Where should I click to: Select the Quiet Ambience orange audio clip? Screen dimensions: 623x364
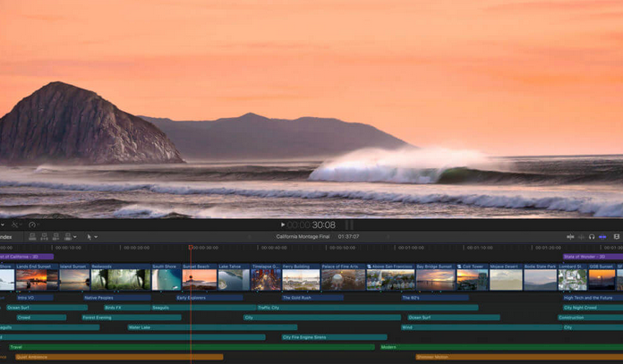tap(116, 357)
